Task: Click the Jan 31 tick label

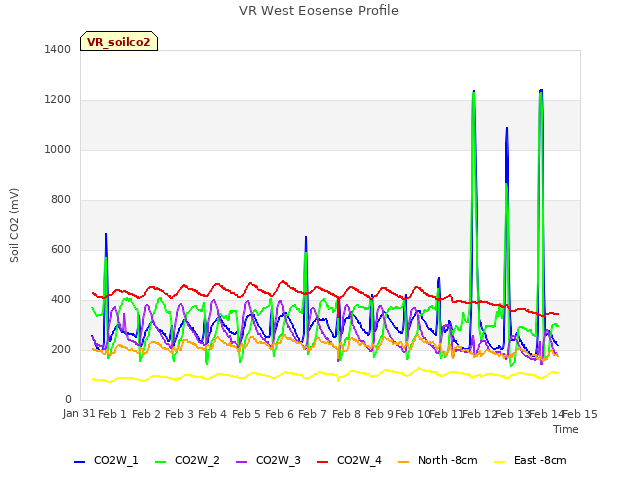Action: tap(79, 413)
